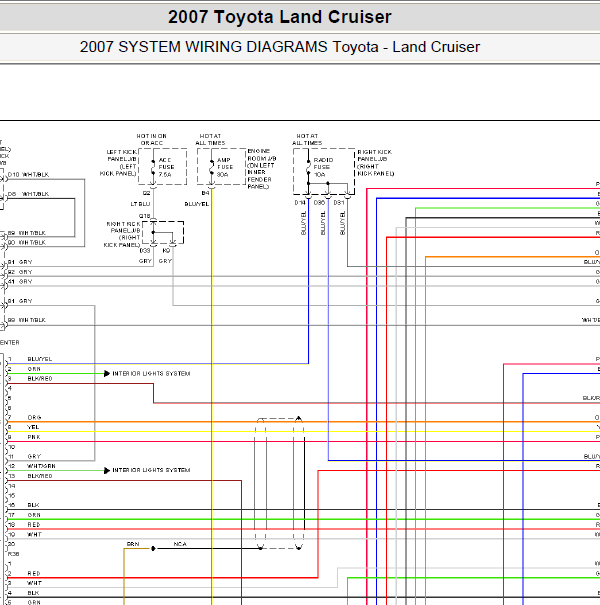This screenshot has width=600, height=605.
Task: Select the 'WHT' label at pin 19
Action: pyautogui.click(x=34, y=535)
